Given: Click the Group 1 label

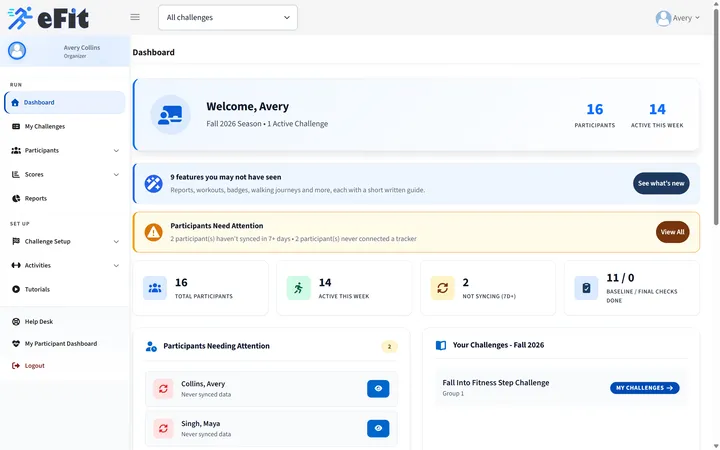Looking at the screenshot, I should click(453, 394).
